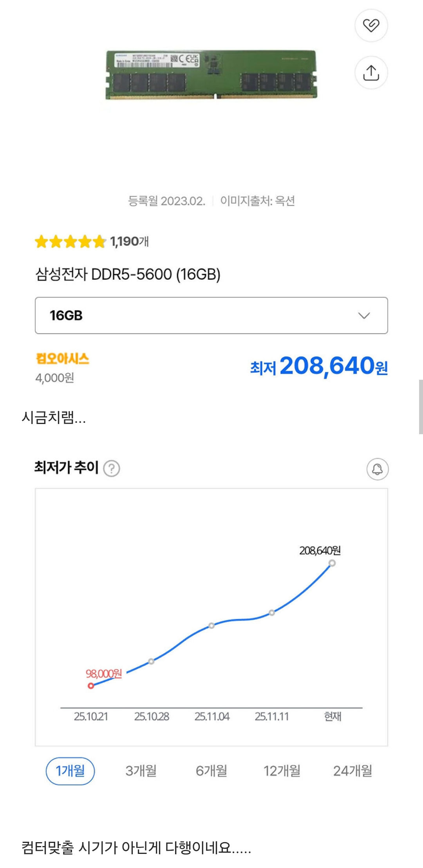Tap the heart wishlist icon
Viewport: 423px width, 868px height.
tap(371, 25)
